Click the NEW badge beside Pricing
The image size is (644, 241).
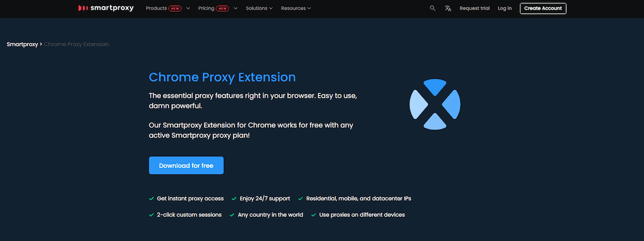[223, 8]
